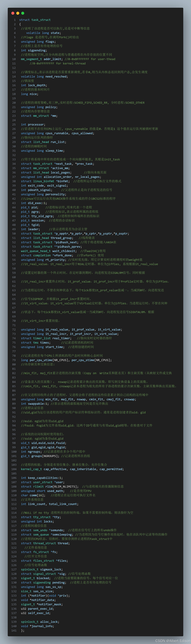Click the task_struct name on first line

tap(41, 20)
